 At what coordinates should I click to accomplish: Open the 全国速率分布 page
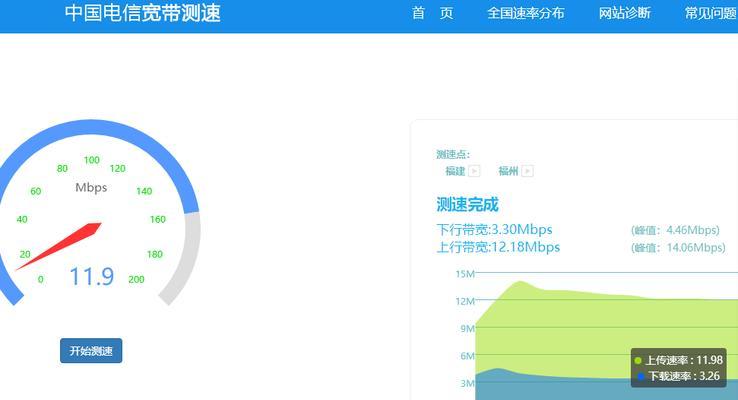[x=525, y=13]
